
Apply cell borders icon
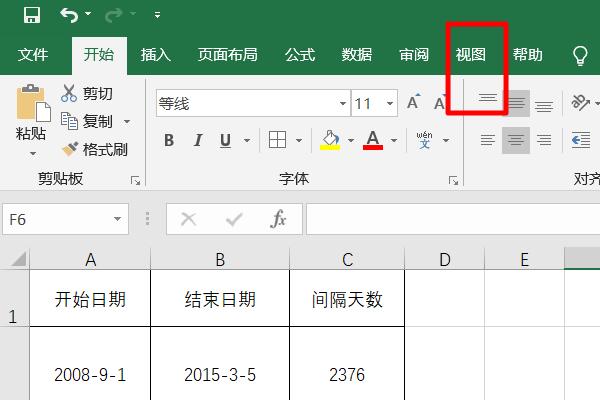pos(277,140)
